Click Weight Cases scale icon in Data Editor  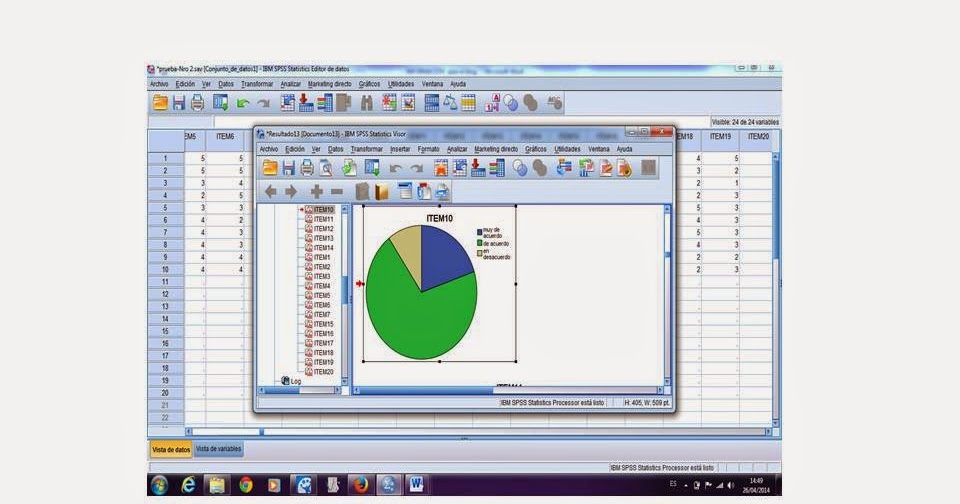pyautogui.click(x=450, y=103)
